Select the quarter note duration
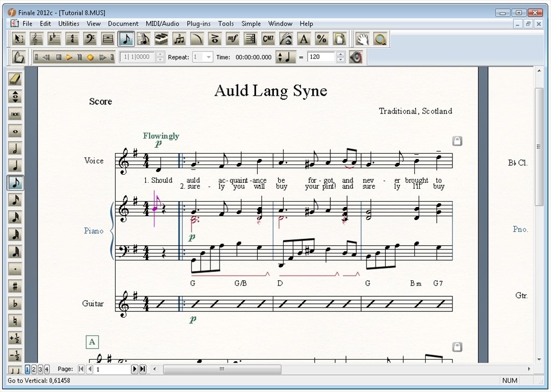Screen dimensions: 551x392 15,166
